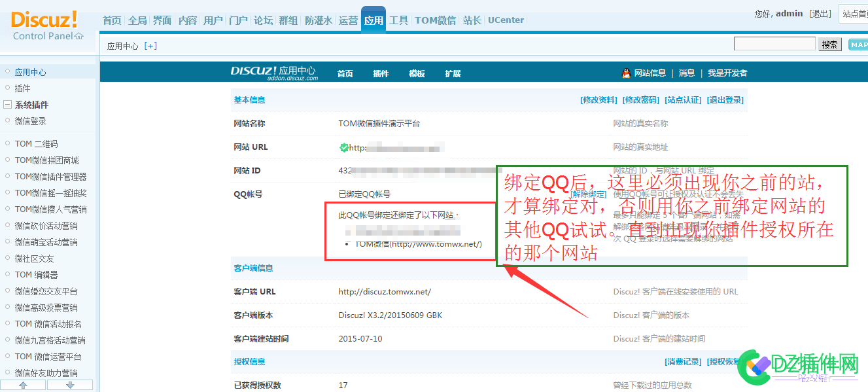Select TOM微信拼团商城 in the sidebar
This screenshot has height=392, width=868.
point(47,160)
